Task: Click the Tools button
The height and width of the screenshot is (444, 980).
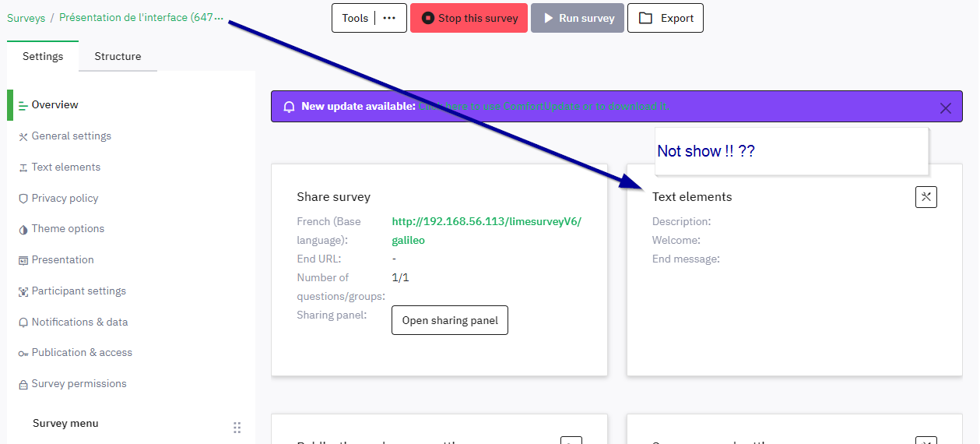Action: tap(355, 18)
